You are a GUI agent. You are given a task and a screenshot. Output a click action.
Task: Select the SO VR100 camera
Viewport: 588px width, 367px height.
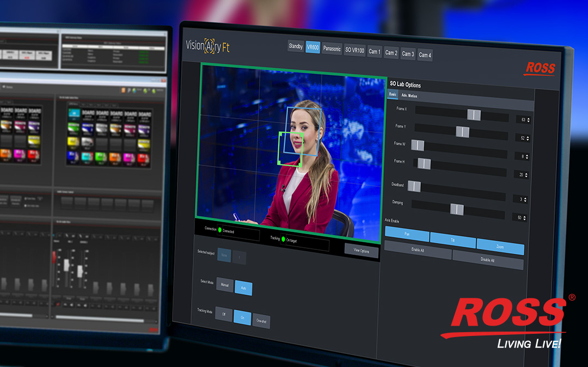click(x=354, y=50)
